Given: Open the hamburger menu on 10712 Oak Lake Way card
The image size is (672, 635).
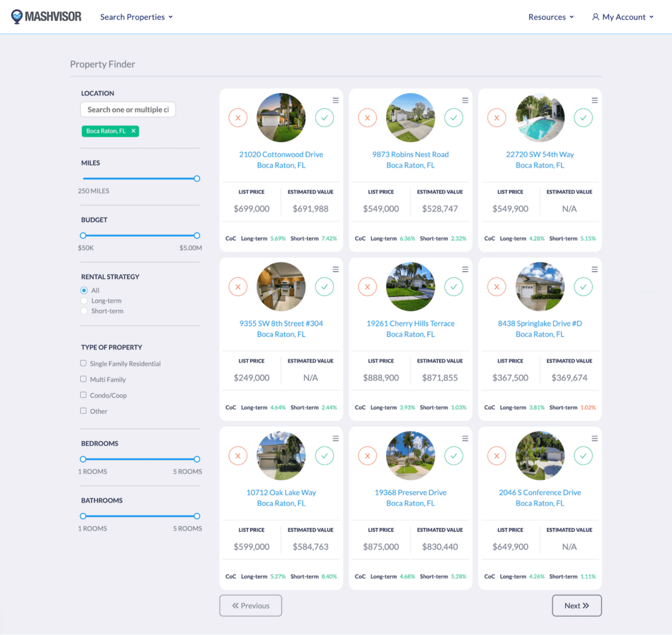Looking at the screenshot, I should [x=335, y=438].
